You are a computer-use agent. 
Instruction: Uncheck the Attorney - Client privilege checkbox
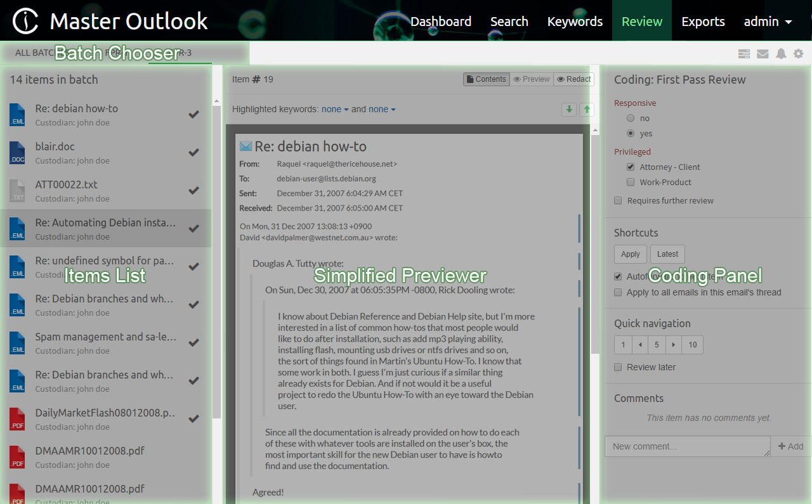click(631, 167)
